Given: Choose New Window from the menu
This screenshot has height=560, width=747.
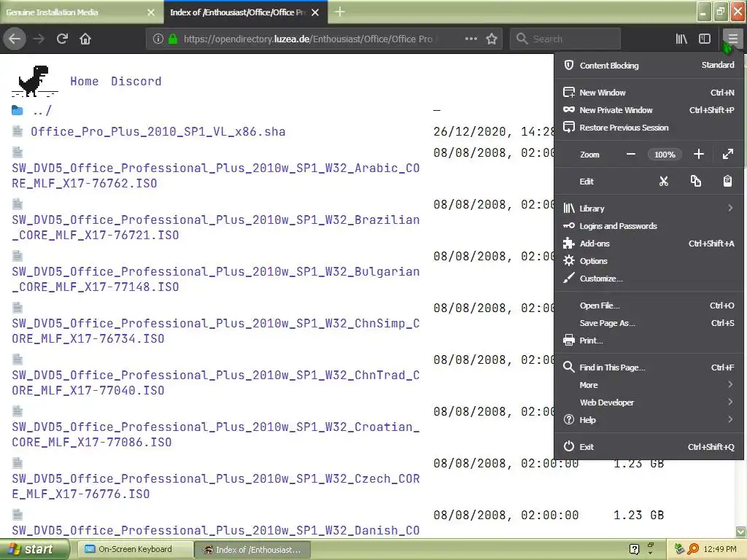Looking at the screenshot, I should [649, 93].
